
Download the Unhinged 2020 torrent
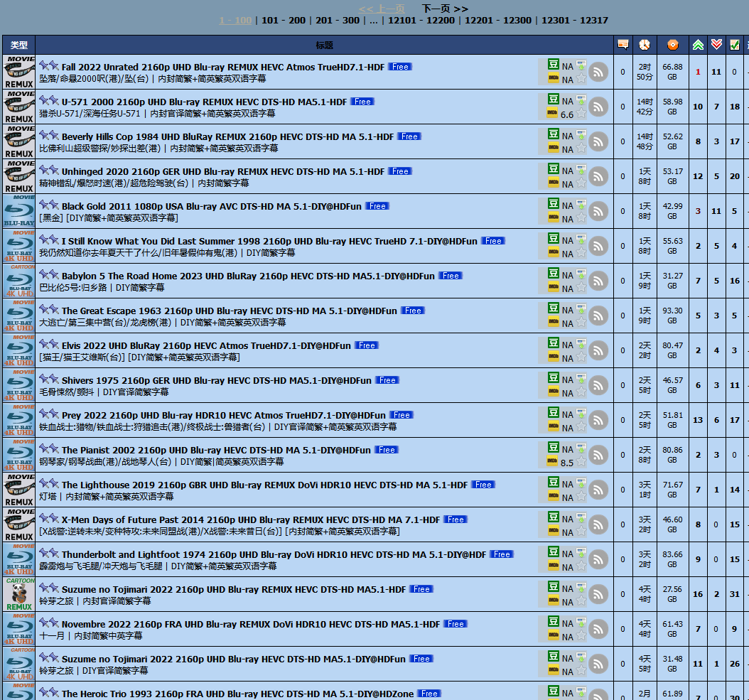pos(581,170)
